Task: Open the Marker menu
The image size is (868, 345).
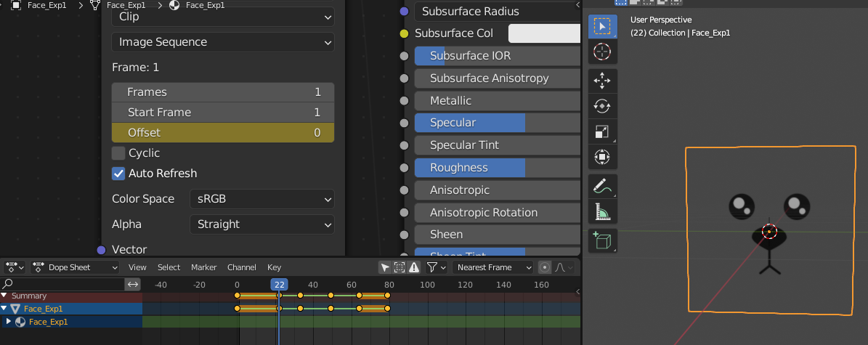Action: pos(203,267)
